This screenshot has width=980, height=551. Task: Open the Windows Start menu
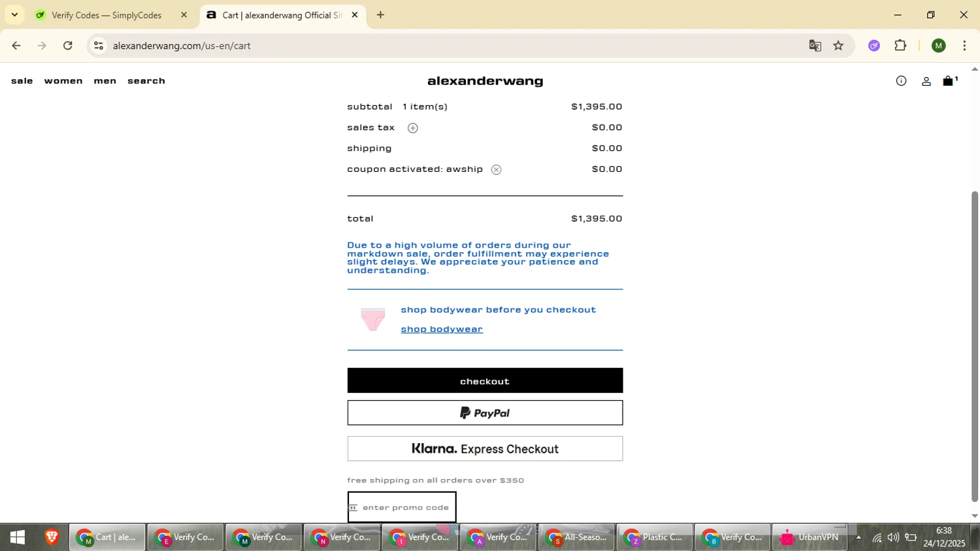(18, 538)
